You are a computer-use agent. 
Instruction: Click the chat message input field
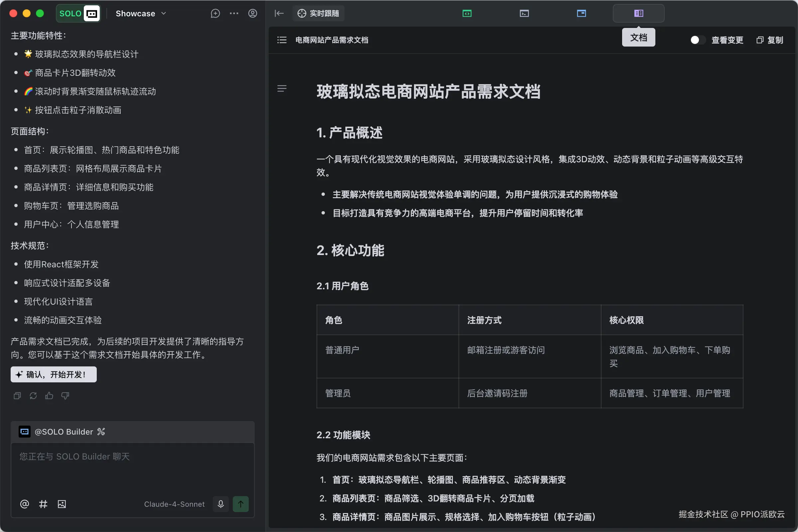pos(132,468)
